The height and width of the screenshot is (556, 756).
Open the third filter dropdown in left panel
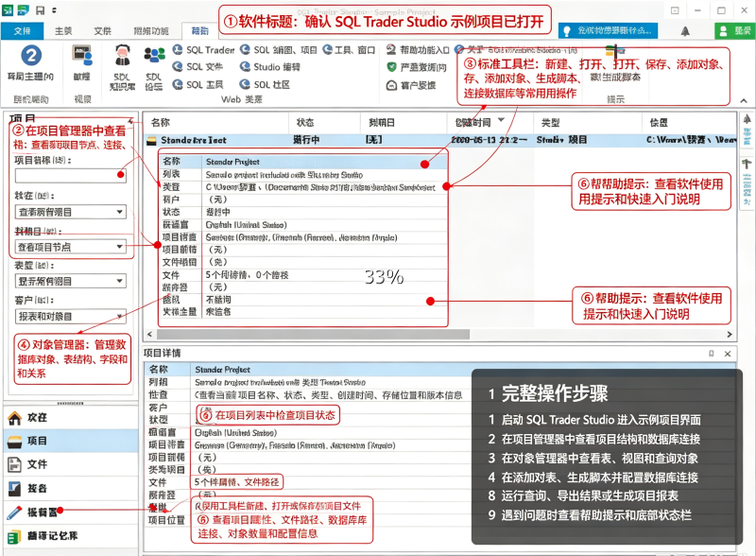(119, 281)
